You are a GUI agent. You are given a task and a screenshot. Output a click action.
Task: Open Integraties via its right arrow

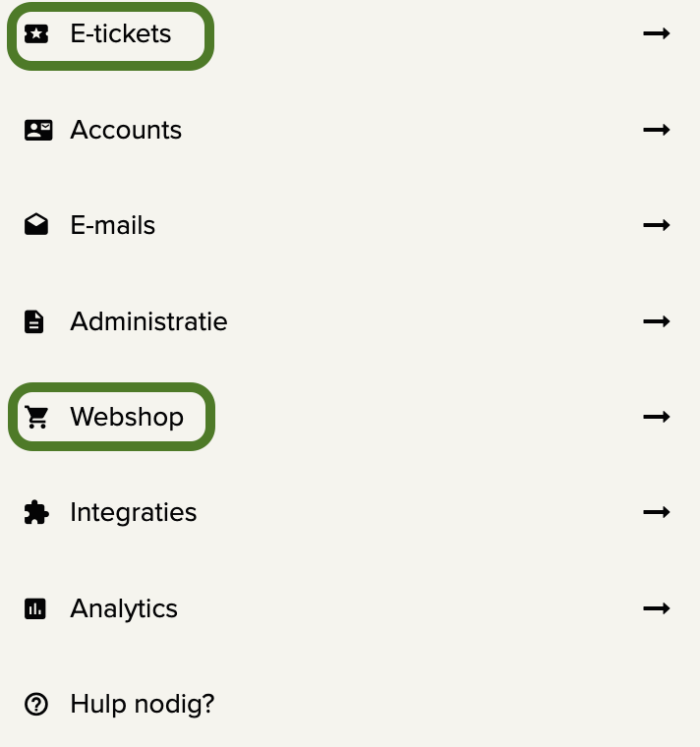coord(657,512)
